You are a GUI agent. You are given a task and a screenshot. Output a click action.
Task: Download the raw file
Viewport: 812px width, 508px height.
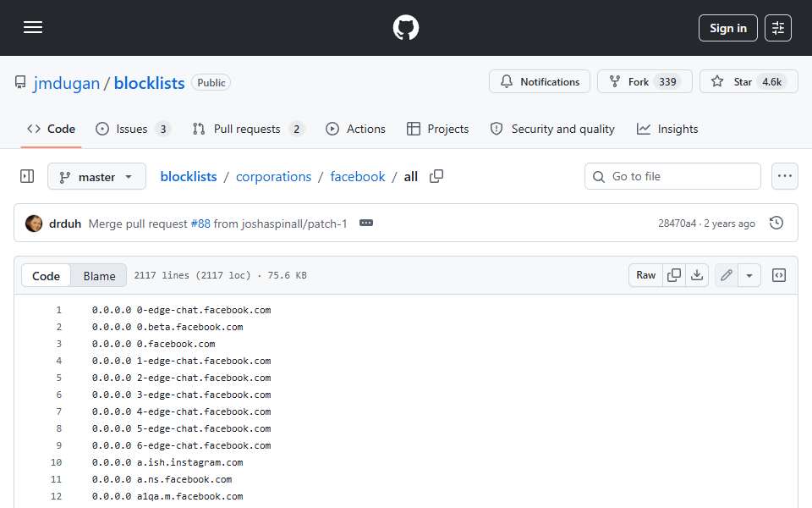pos(697,275)
